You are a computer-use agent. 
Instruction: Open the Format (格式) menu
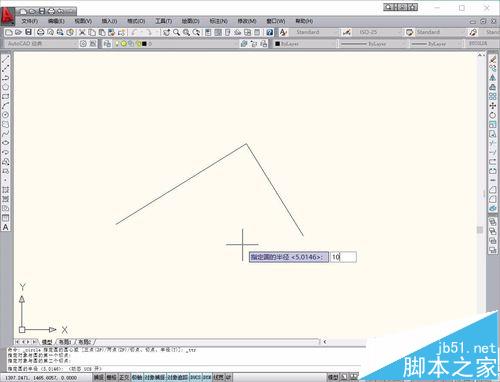click(x=136, y=21)
